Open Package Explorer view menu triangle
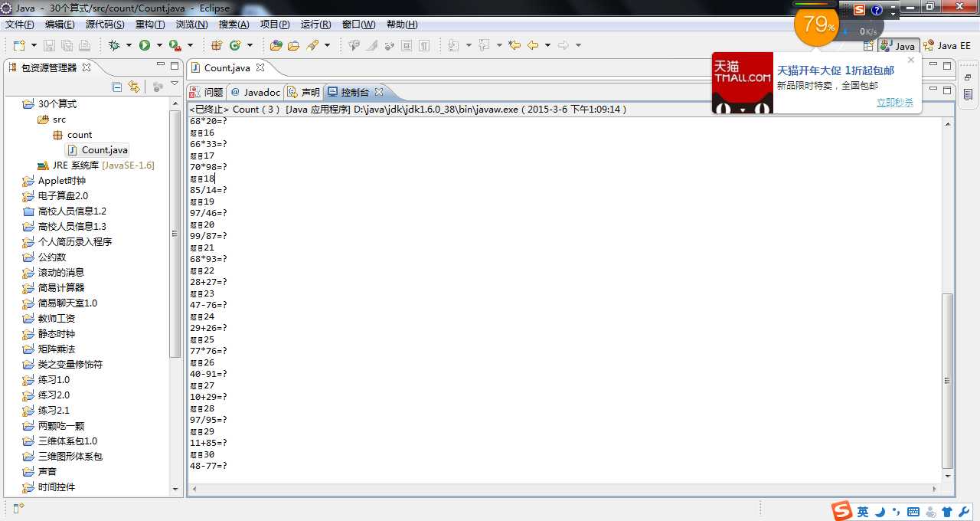This screenshot has height=521, width=980. (x=174, y=84)
